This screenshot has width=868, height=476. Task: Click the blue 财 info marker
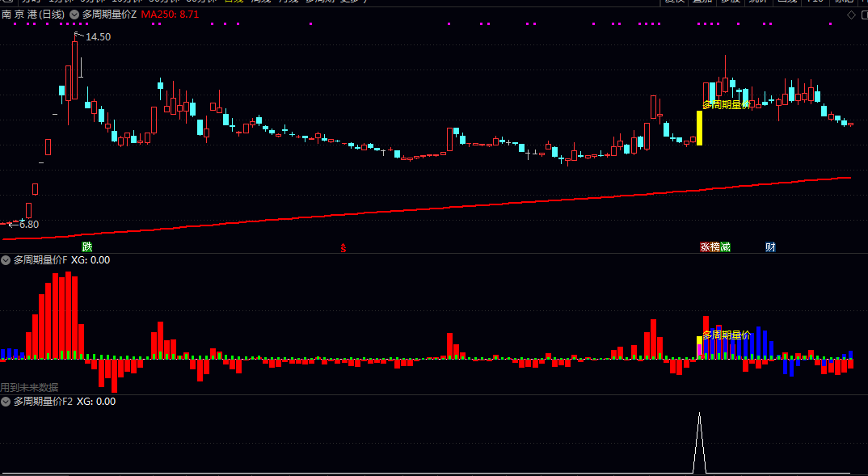click(770, 246)
